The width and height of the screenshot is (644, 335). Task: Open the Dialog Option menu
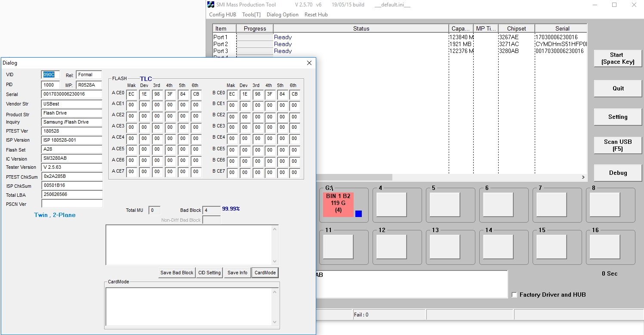(x=282, y=15)
